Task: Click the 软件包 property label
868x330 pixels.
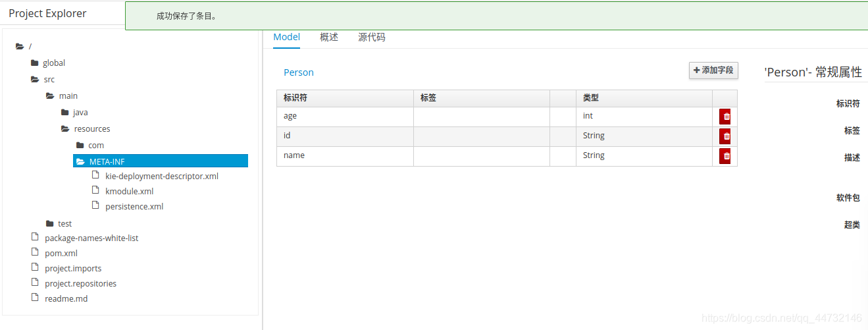Action: click(848, 198)
